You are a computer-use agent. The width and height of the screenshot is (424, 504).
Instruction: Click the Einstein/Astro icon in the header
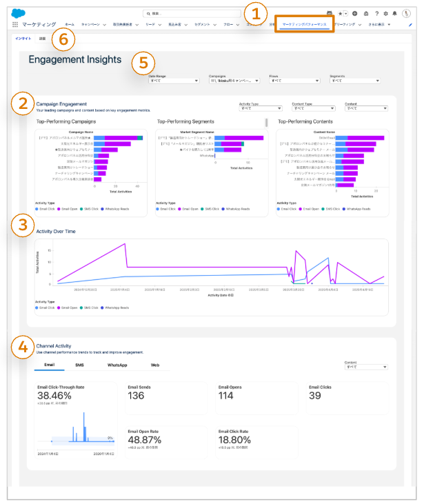[330, 13]
